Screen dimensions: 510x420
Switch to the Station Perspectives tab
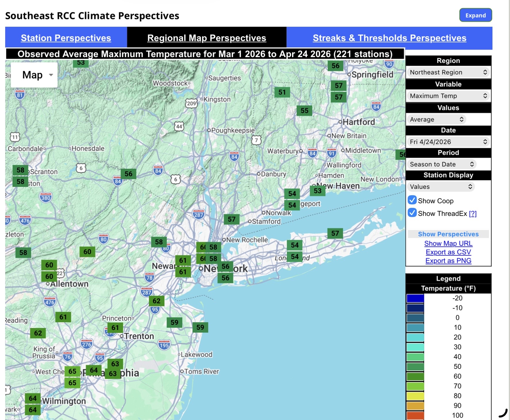click(66, 38)
